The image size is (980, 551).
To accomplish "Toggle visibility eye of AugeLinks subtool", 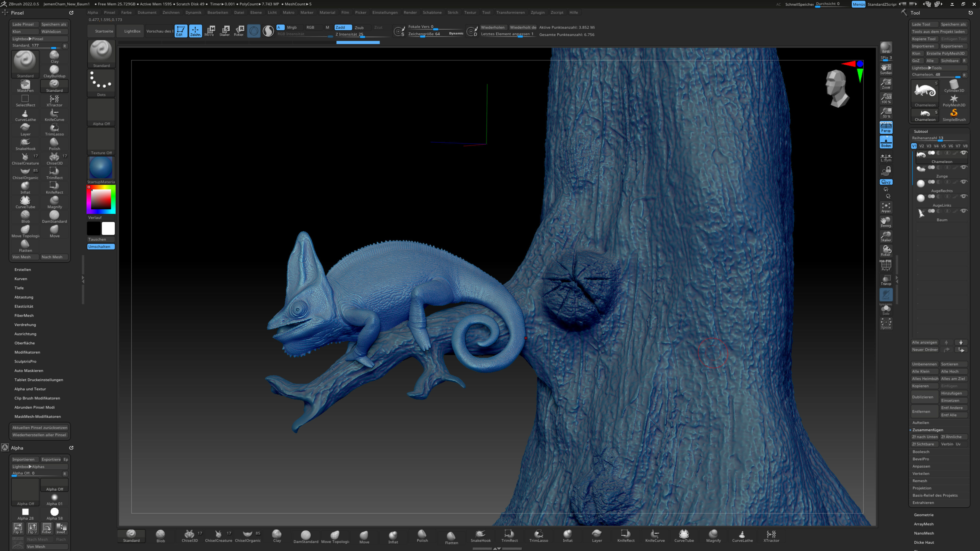I will point(964,196).
